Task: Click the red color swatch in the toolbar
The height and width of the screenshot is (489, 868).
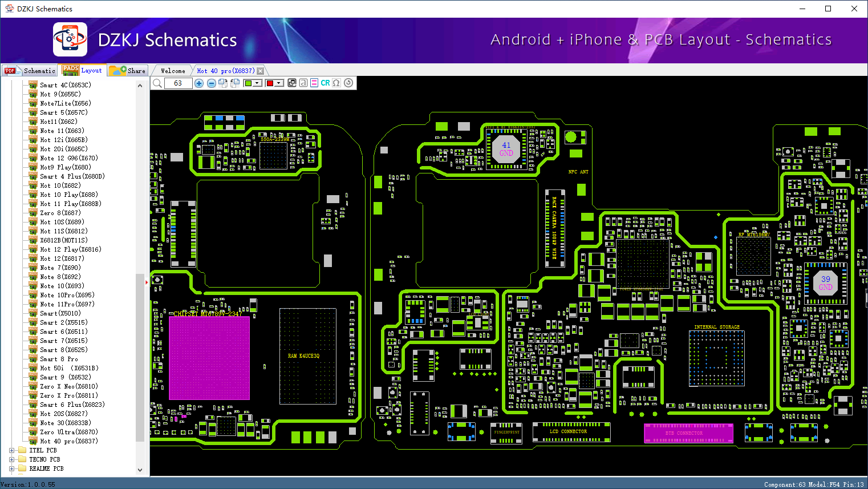Action: (x=270, y=83)
